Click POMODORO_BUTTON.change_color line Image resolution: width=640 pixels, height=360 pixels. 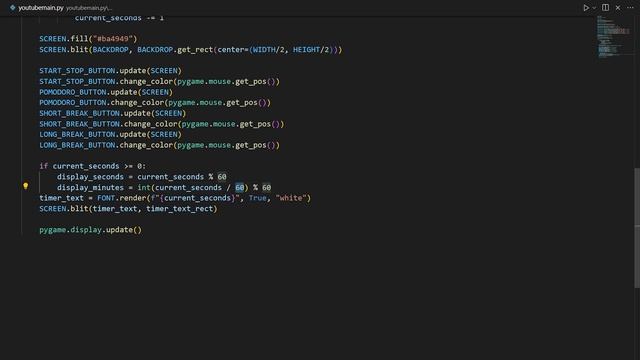point(155,103)
